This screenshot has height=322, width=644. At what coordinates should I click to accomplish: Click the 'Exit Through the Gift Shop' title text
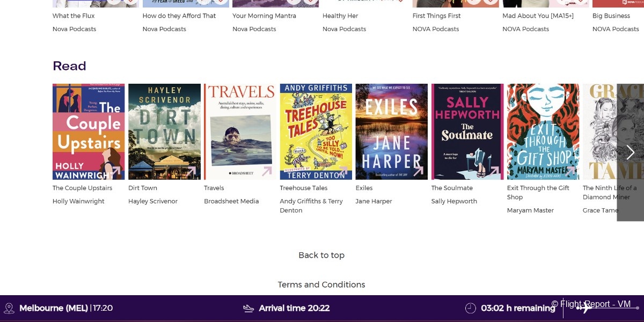click(x=538, y=193)
